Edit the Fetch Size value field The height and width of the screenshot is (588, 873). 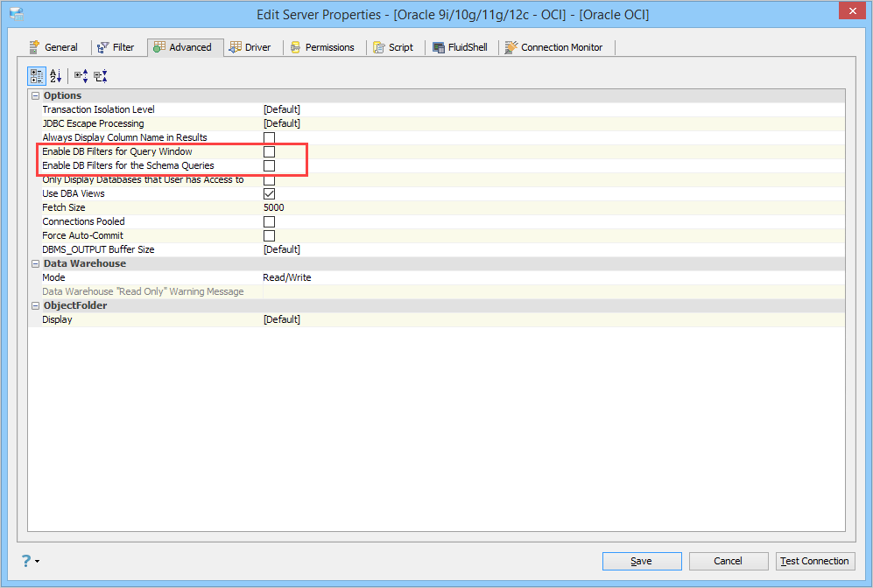tap(553, 207)
